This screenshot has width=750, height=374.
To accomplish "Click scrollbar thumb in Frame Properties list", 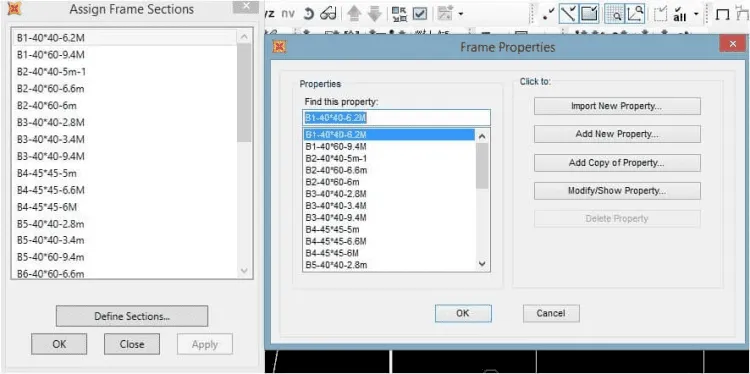I will pyautogui.click(x=482, y=165).
